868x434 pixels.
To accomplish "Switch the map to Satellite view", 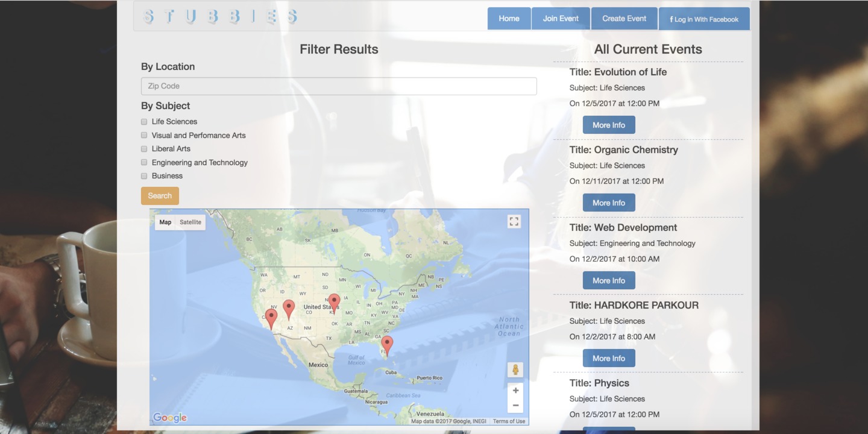I will (190, 222).
